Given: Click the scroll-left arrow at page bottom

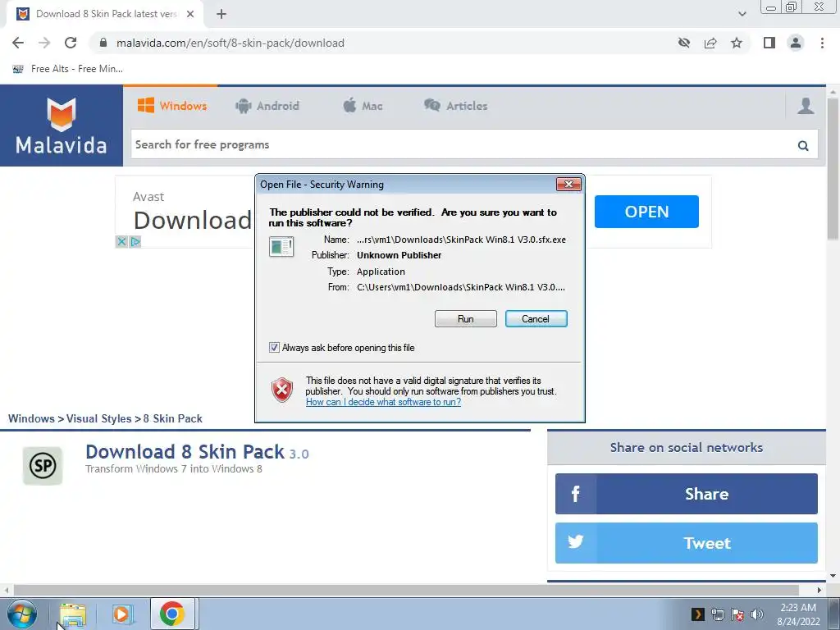Looking at the screenshot, I should pos(6,590).
